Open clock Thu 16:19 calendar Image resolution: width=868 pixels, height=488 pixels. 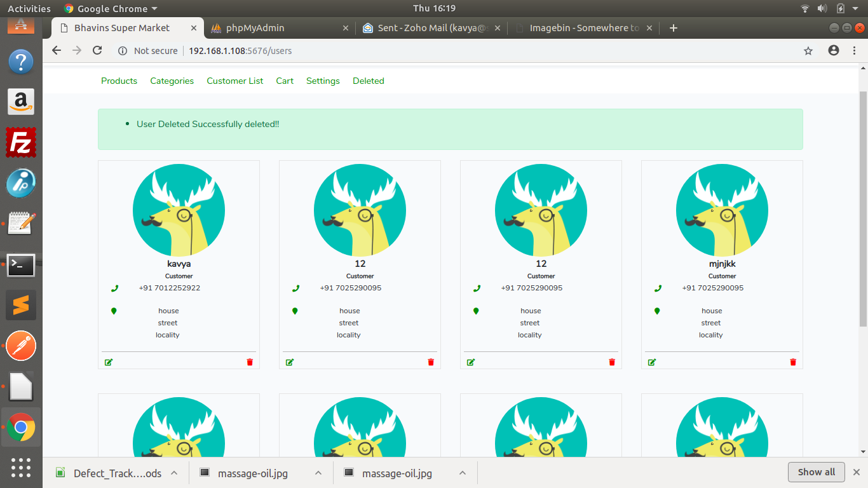[434, 8]
